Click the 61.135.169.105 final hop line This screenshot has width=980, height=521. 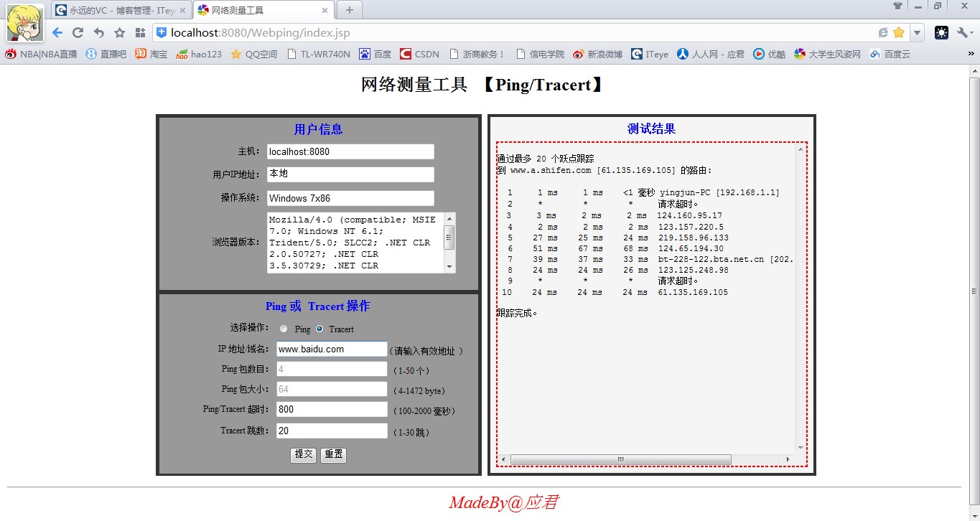tap(615, 292)
